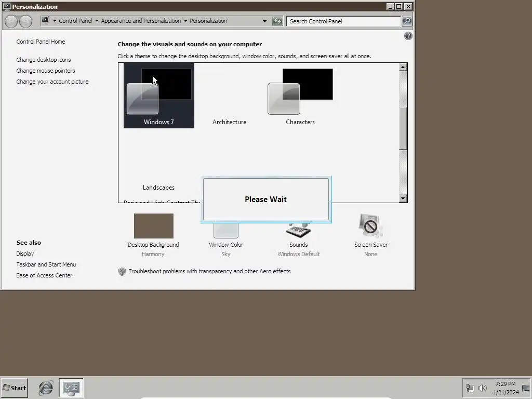Click the themes list scroll down arrow

point(403,198)
